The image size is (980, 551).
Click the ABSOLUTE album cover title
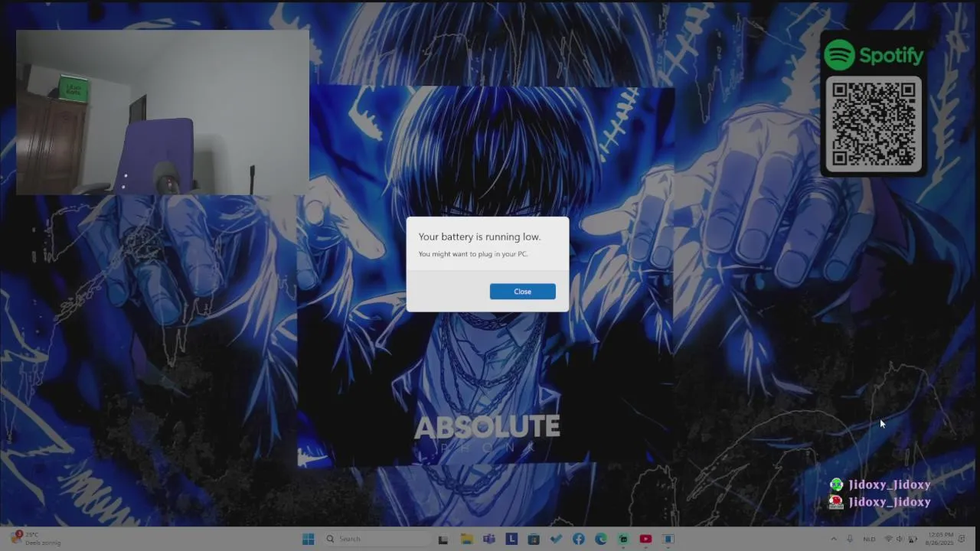(x=487, y=427)
